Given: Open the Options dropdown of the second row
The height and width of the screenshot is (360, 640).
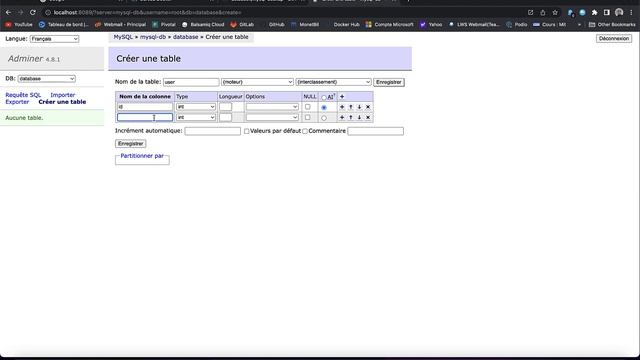Looking at the screenshot, I should pos(272,118).
